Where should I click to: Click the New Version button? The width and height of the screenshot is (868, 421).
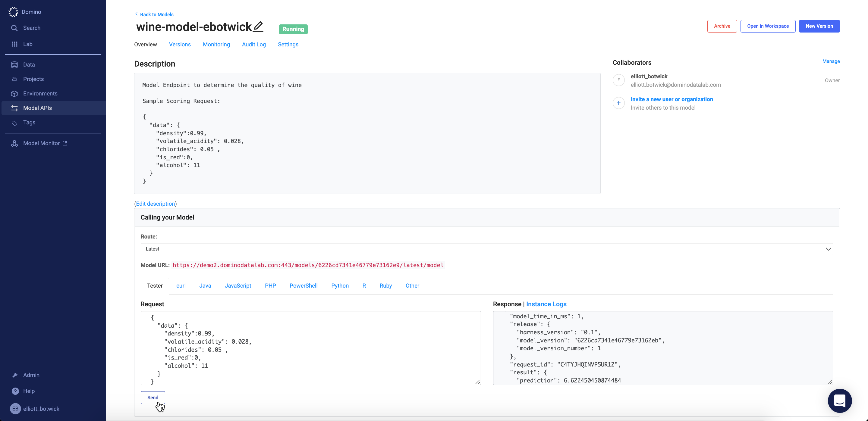click(819, 26)
